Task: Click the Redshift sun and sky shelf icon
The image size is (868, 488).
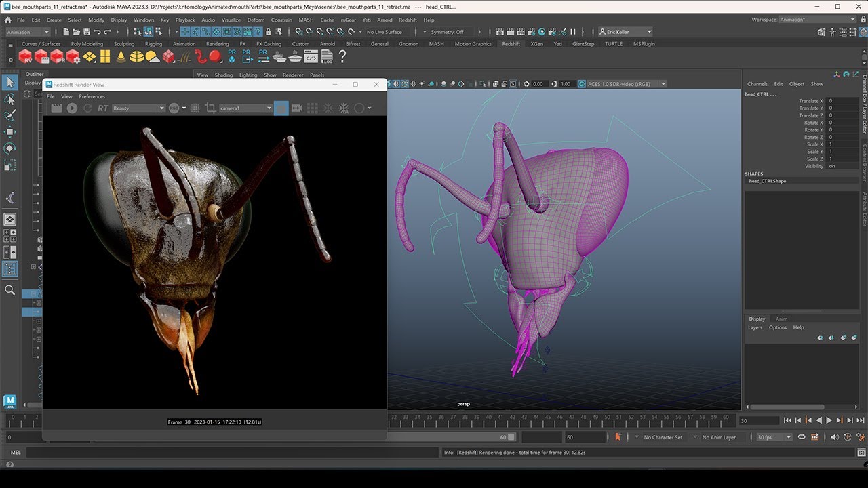Action: coord(153,56)
